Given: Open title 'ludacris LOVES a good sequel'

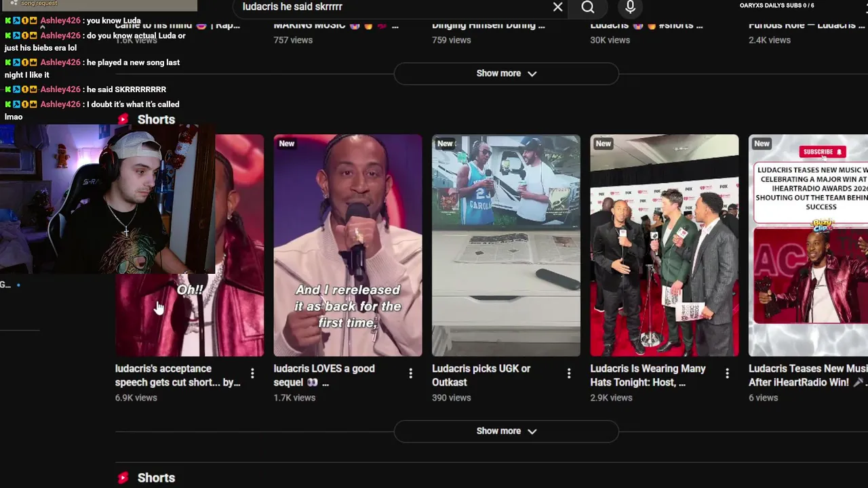Looking at the screenshot, I should [324, 375].
